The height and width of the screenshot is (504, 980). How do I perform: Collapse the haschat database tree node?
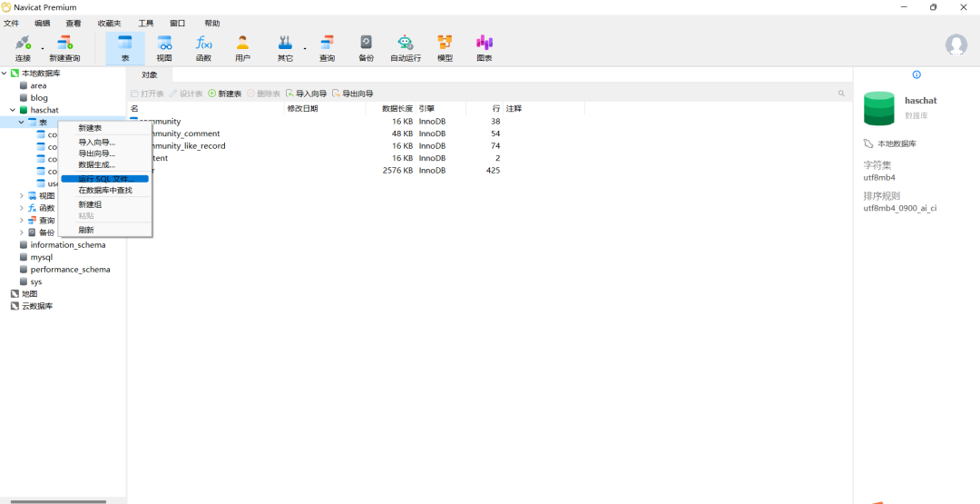click(13, 110)
